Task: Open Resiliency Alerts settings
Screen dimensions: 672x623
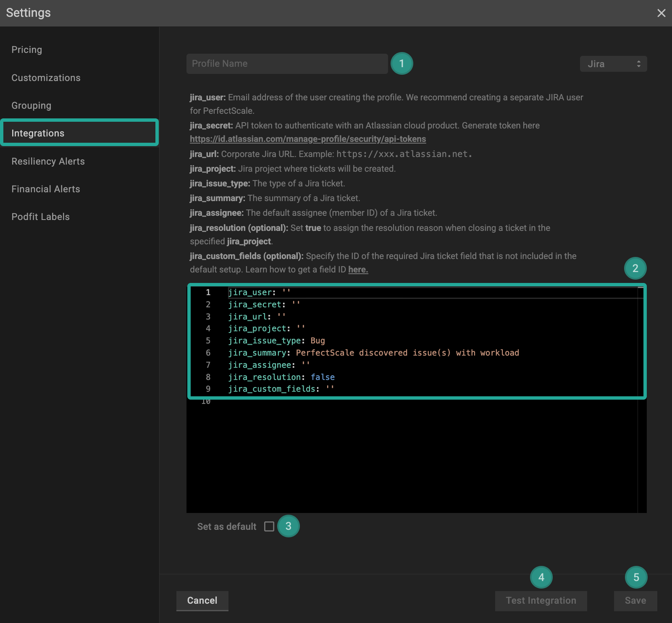Action: click(48, 161)
